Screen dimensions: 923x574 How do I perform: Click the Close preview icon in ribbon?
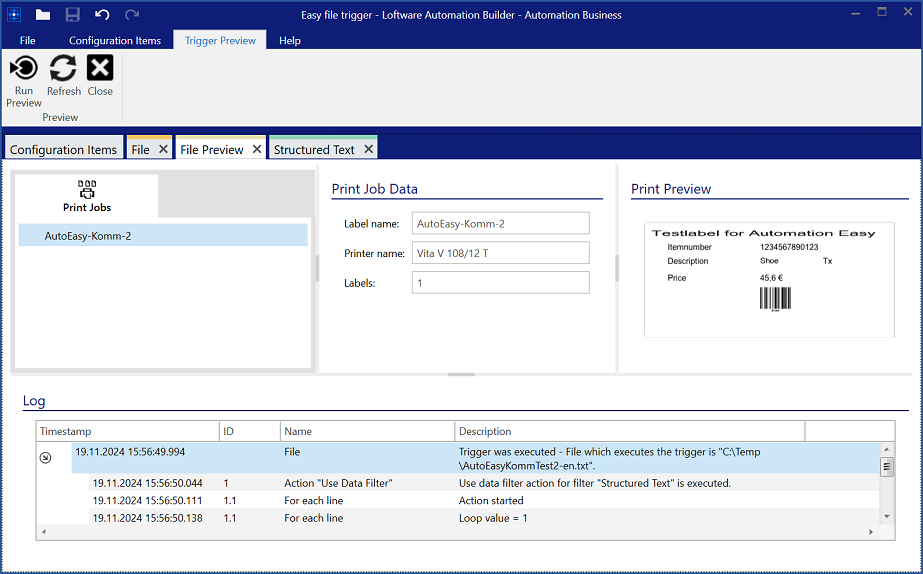(x=100, y=68)
